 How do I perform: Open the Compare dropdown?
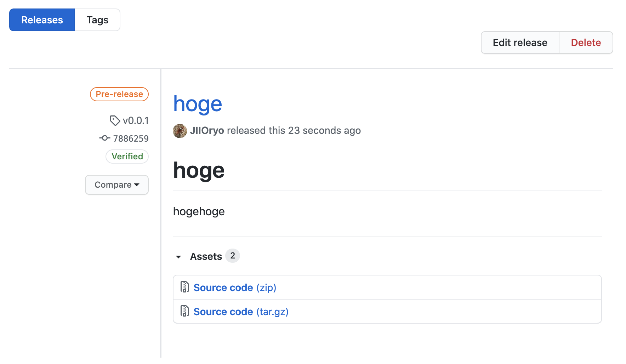(117, 185)
